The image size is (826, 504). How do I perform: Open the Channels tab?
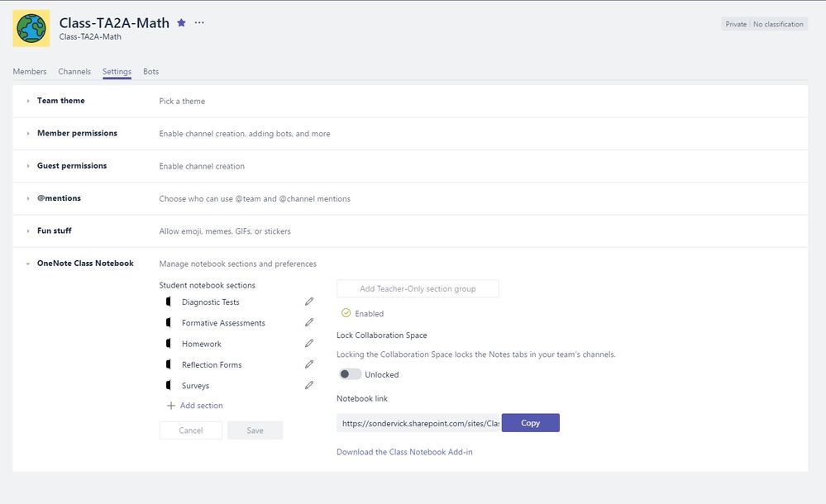point(74,72)
